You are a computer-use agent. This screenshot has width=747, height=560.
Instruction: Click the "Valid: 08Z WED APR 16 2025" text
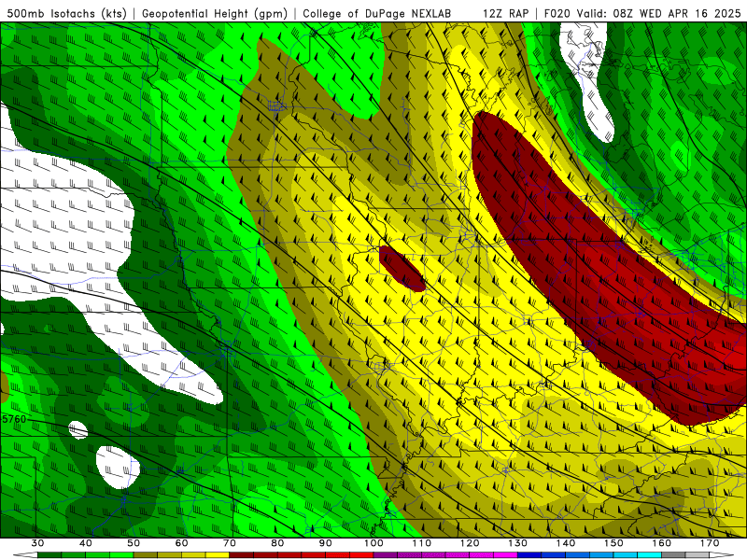(x=658, y=13)
